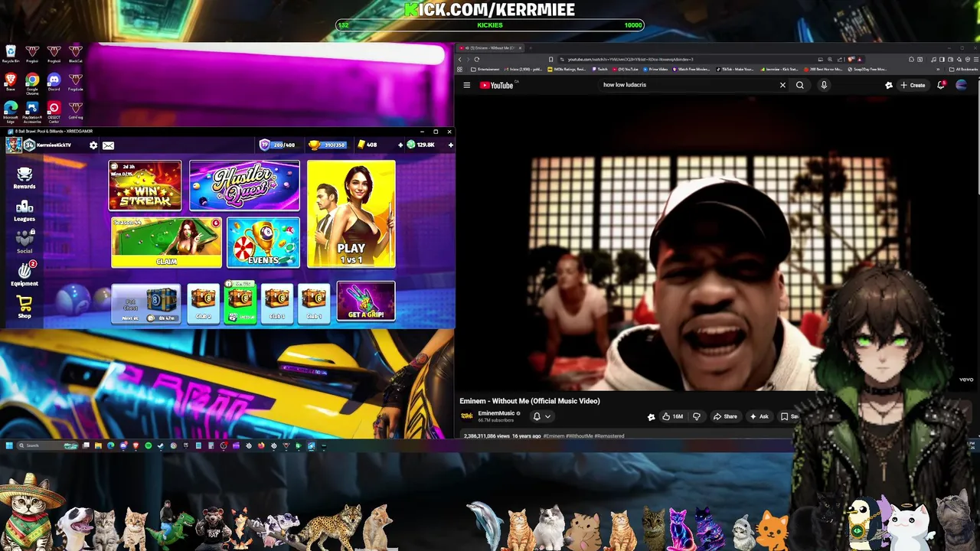Open the Get A Grip offer
Screen dimensions: 980x551
[x=366, y=302]
